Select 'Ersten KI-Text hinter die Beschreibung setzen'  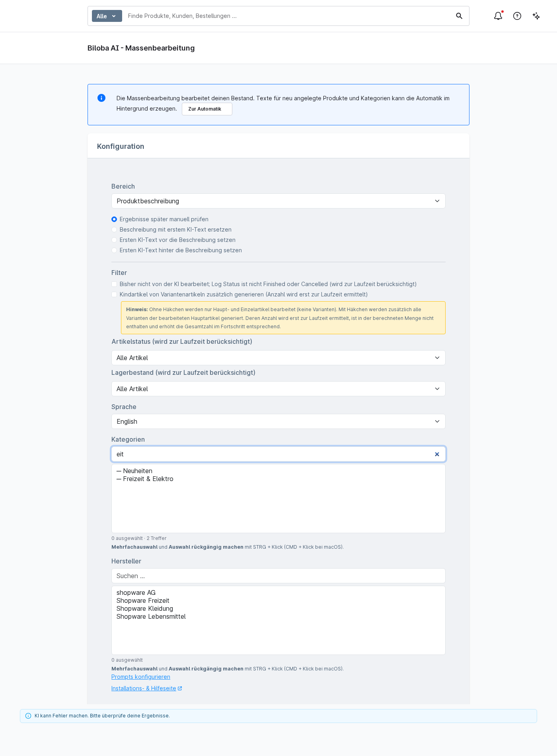coord(114,250)
